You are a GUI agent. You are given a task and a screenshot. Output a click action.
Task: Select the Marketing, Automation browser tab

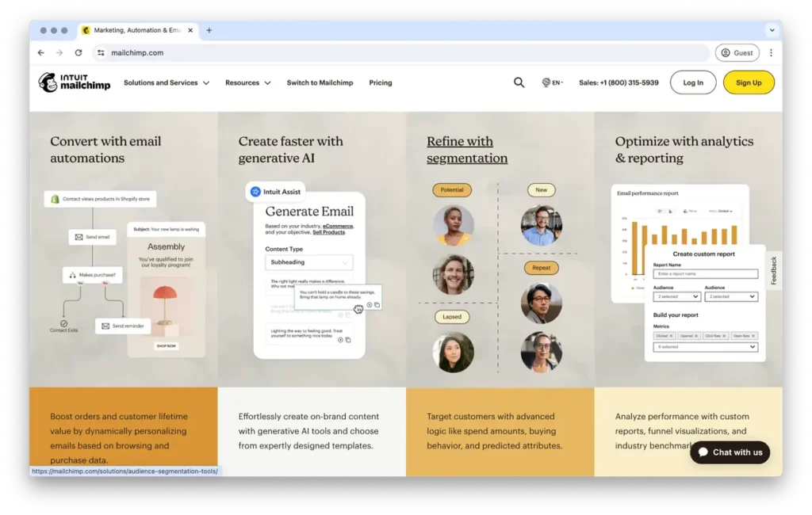tap(137, 30)
